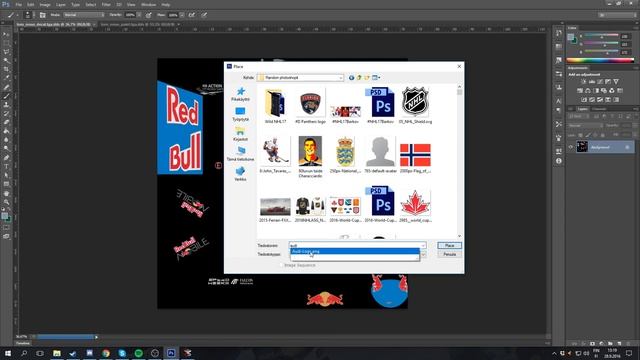The height and width of the screenshot is (360, 640).
Task: Add a Brightness/Contrast adjustment
Action: click(x=583, y=82)
